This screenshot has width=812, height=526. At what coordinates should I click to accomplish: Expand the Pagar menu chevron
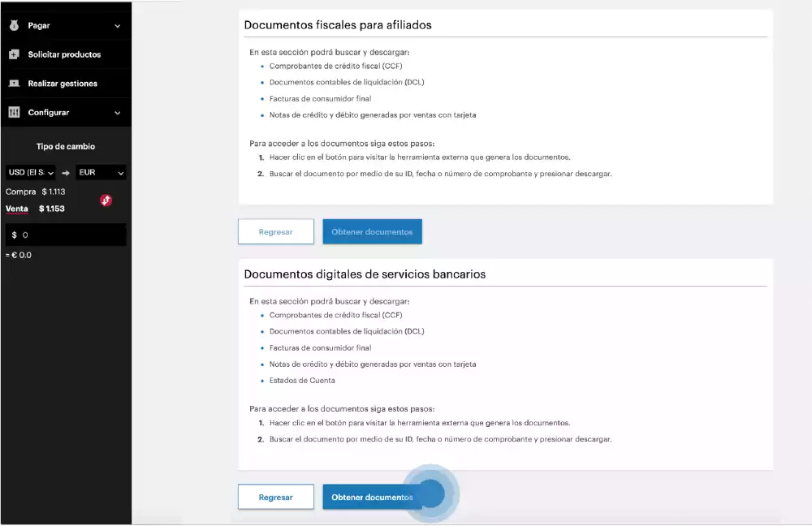click(118, 26)
